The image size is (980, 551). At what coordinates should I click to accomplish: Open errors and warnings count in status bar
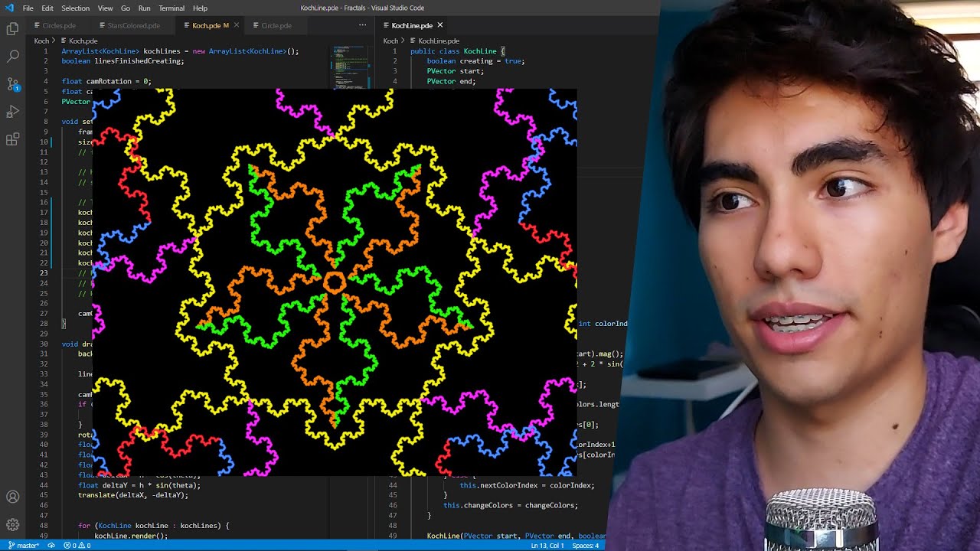tap(77, 546)
